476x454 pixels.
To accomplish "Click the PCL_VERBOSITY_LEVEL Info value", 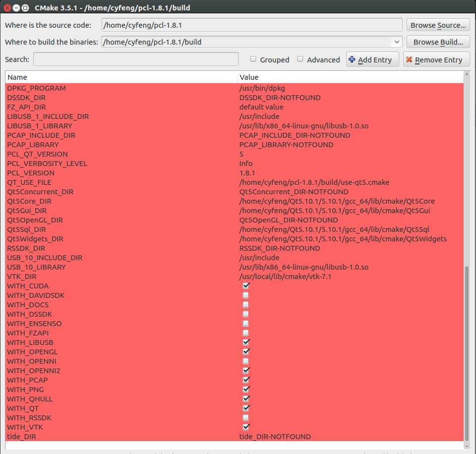I will (x=246, y=164).
